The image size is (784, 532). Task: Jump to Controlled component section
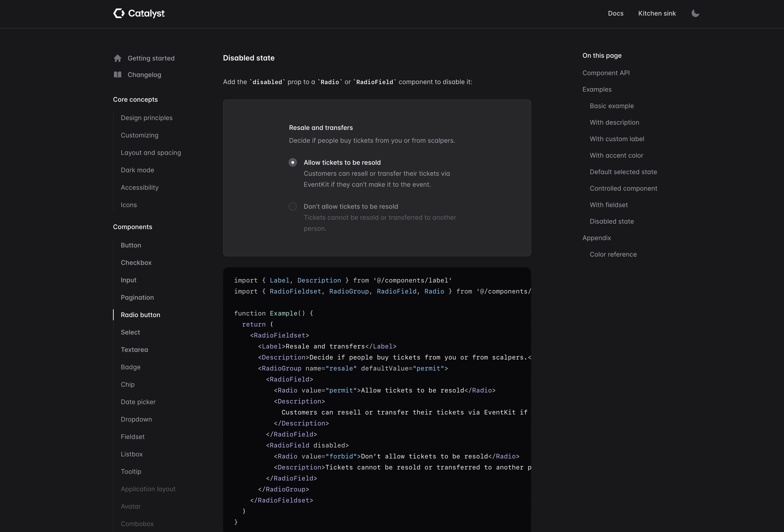pos(624,189)
